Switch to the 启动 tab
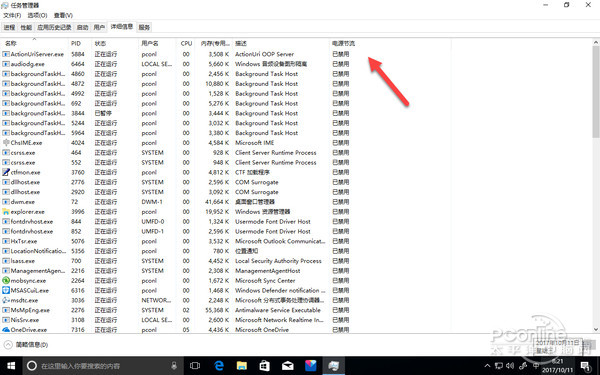 pos(82,27)
